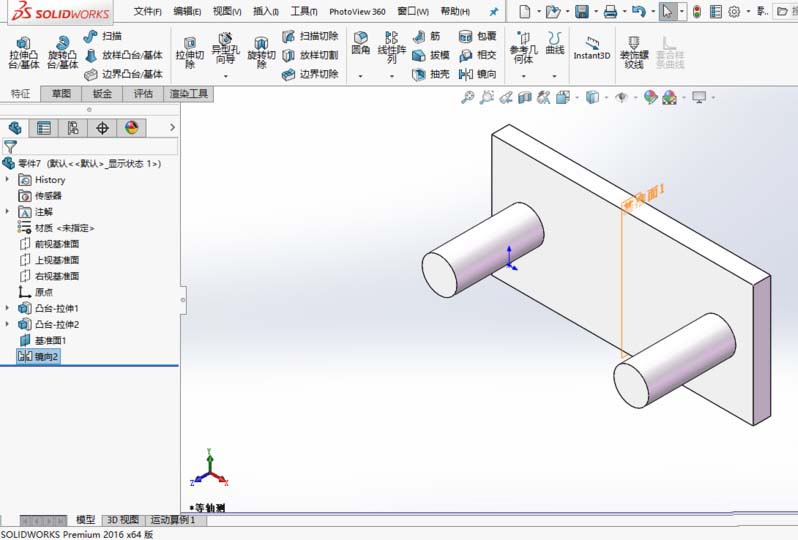Select the 镜向2 mirror feature
This screenshot has width=798, height=540.
pos(38,356)
